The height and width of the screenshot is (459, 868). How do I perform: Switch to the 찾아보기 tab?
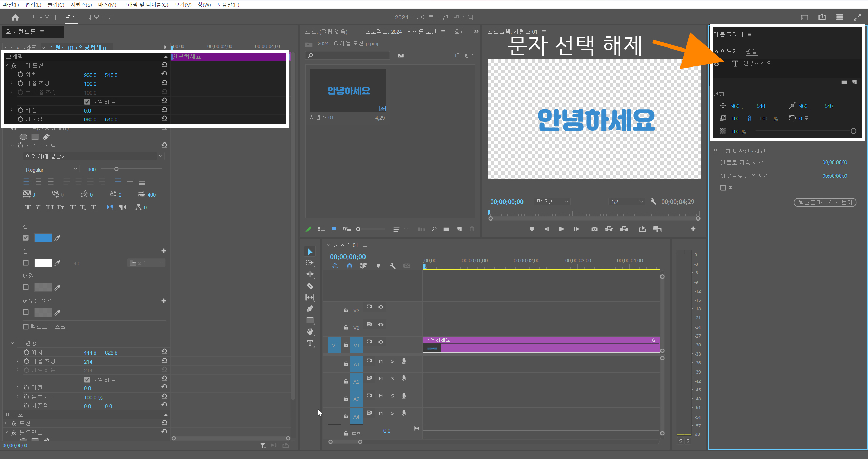(x=726, y=51)
